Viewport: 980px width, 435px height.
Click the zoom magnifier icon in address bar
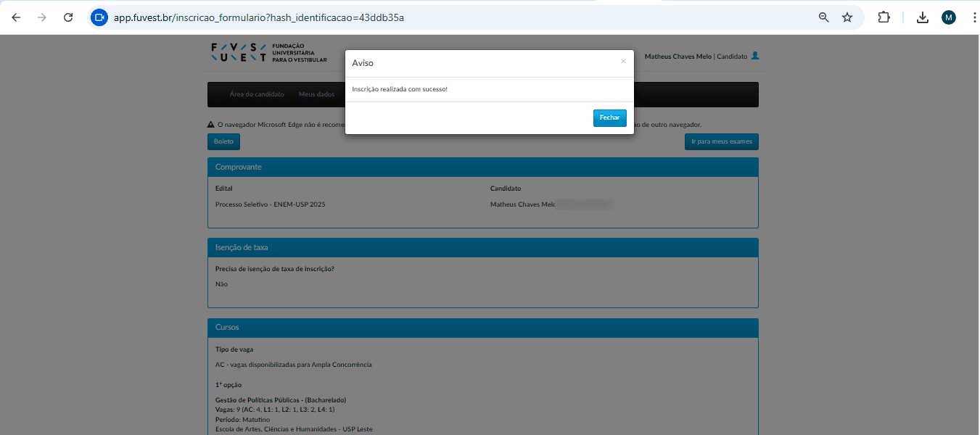click(824, 17)
